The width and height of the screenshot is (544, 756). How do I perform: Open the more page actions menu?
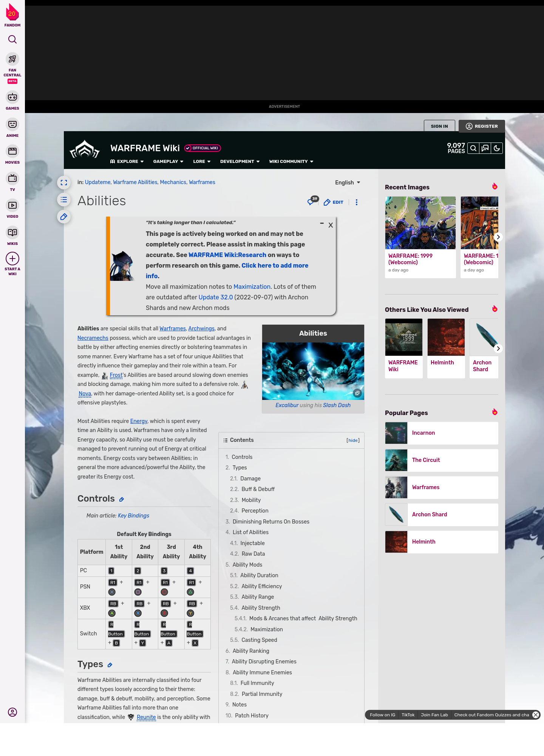[357, 202]
